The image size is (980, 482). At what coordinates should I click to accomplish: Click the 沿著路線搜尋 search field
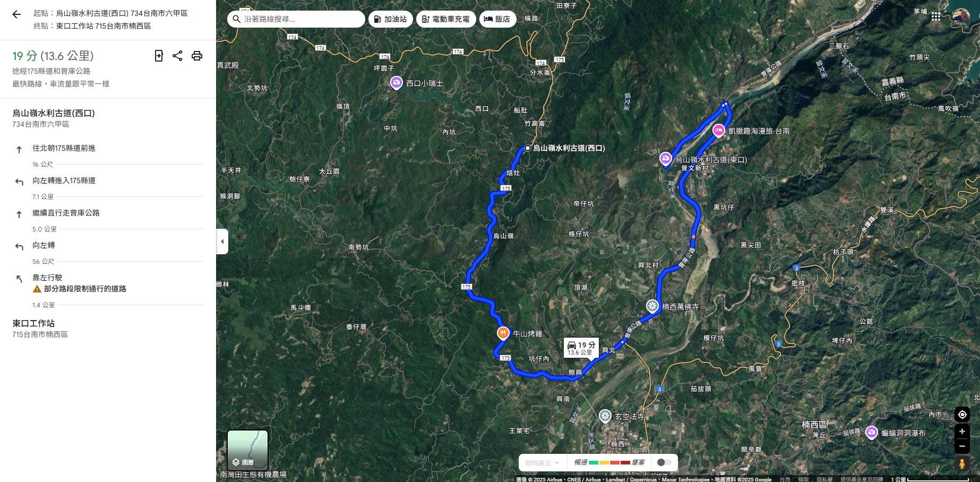click(x=296, y=19)
